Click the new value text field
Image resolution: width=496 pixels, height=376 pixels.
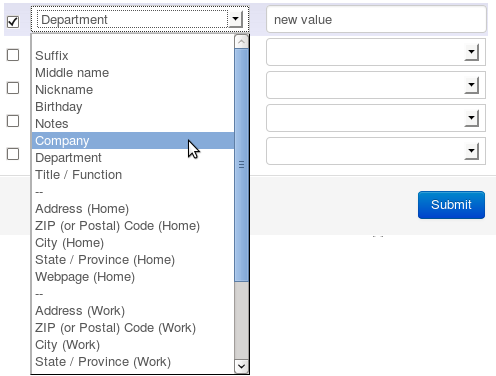point(376,20)
